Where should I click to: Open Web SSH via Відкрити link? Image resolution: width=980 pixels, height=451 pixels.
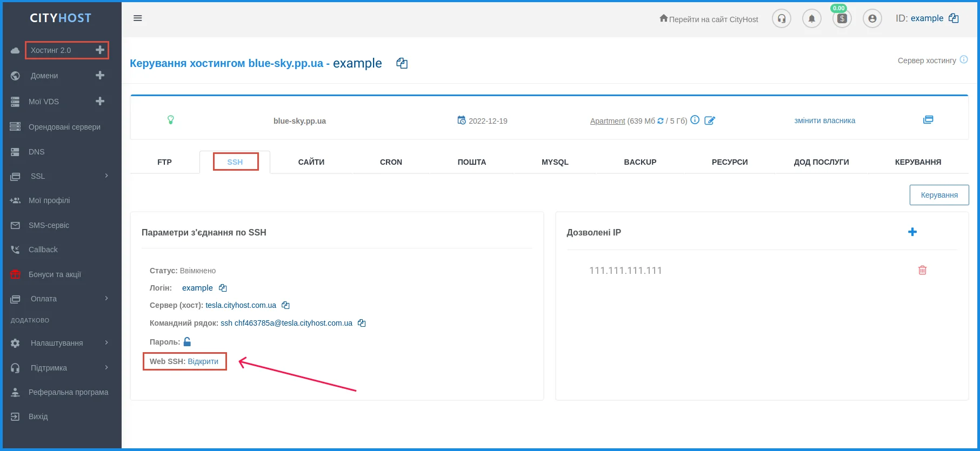tap(203, 361)
